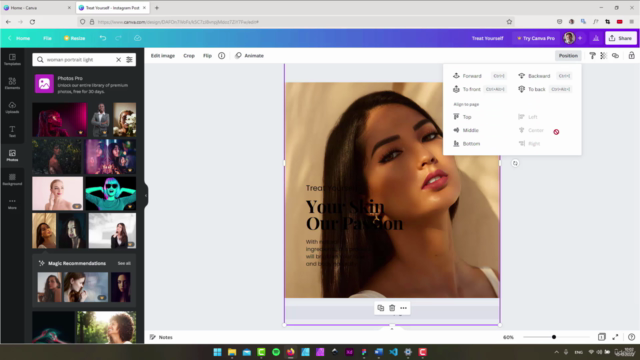Open the transparency checkerboard icon

[x=603, y=56]
